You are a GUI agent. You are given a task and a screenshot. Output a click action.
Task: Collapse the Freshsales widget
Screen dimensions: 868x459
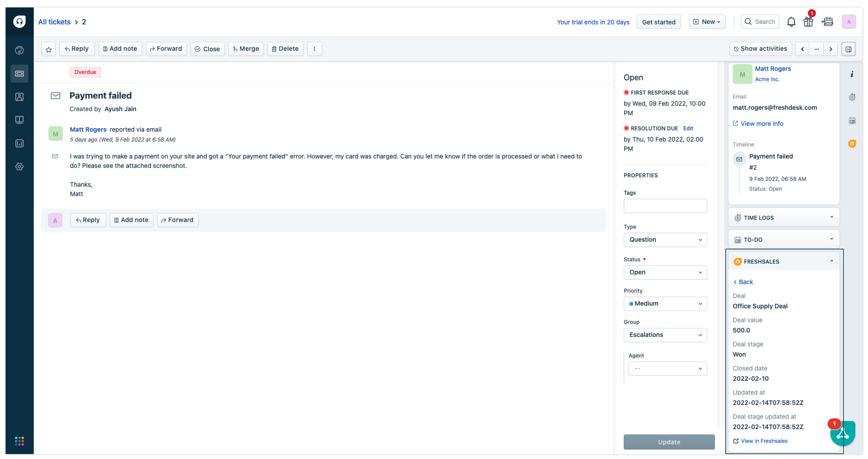tap(831, 261)
